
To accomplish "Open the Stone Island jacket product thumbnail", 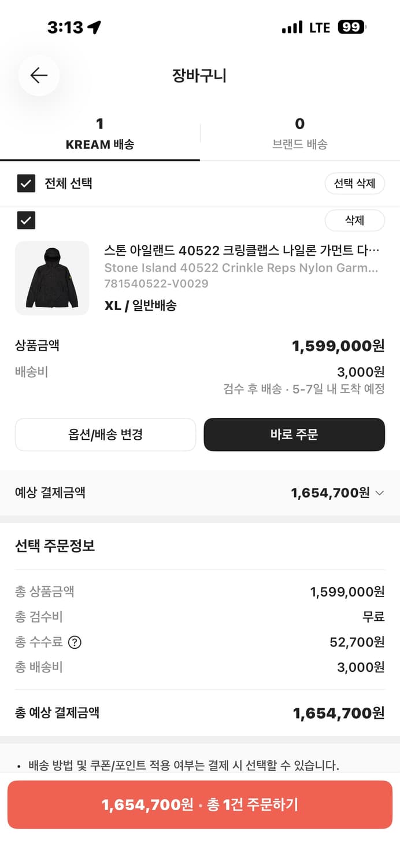I will [x=52, y=278].
